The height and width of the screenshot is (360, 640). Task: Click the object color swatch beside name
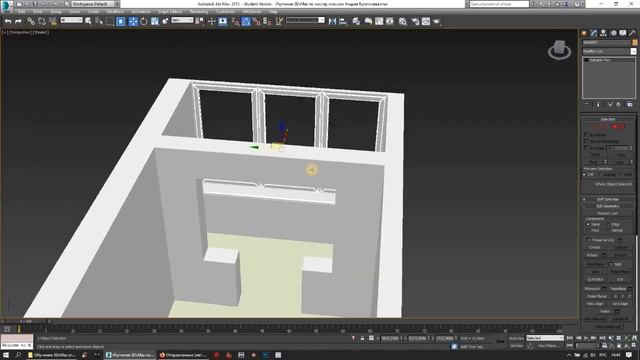[635, 42]
